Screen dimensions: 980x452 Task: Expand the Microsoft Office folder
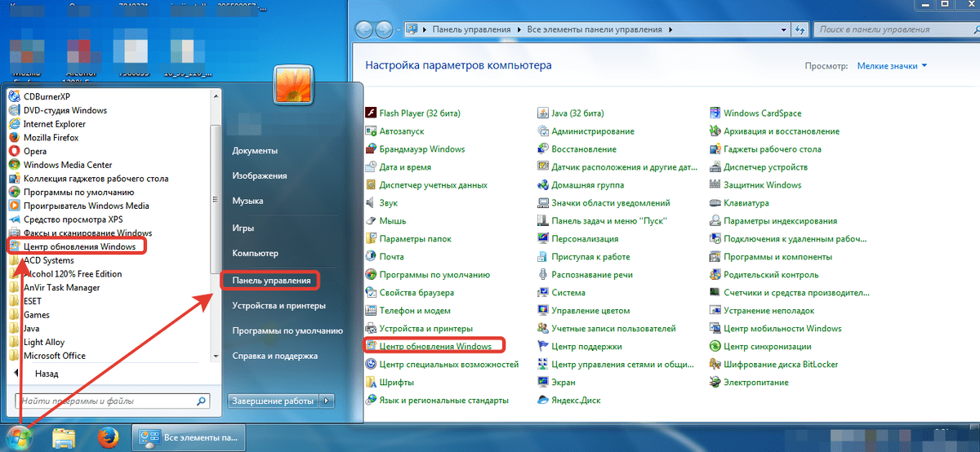tap(47, 356)
